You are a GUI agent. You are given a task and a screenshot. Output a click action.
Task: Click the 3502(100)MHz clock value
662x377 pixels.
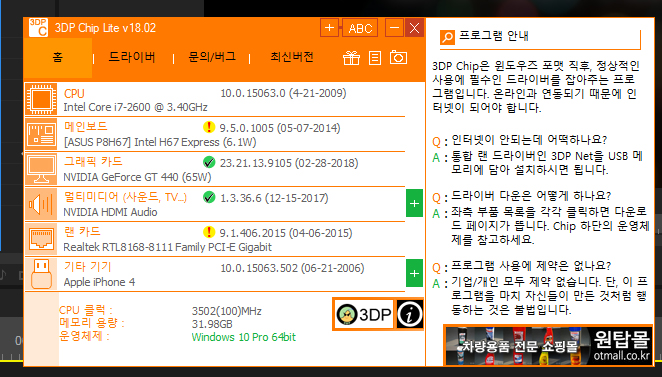point(227,311)
